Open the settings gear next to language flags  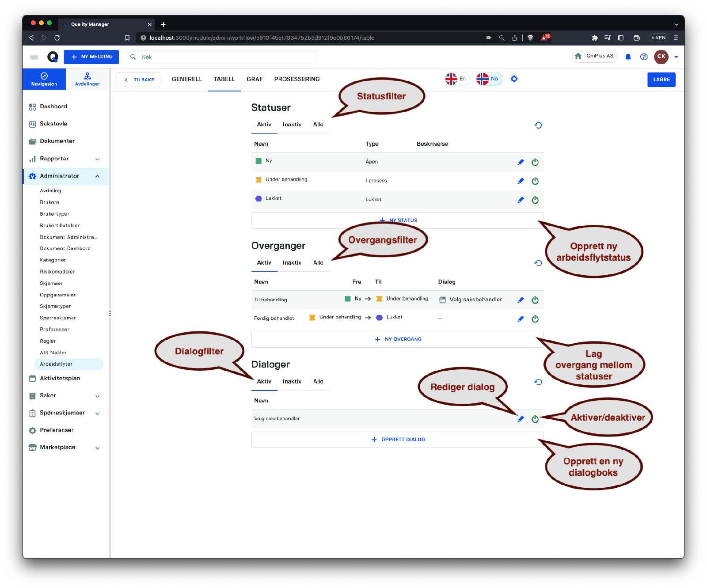pos(514,79)
